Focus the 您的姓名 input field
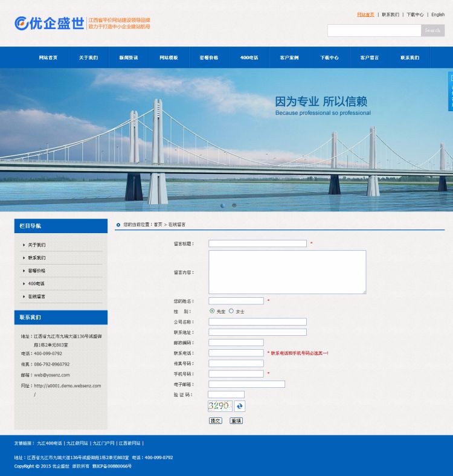This screenshot has height=476, width=453. [236, 301]
